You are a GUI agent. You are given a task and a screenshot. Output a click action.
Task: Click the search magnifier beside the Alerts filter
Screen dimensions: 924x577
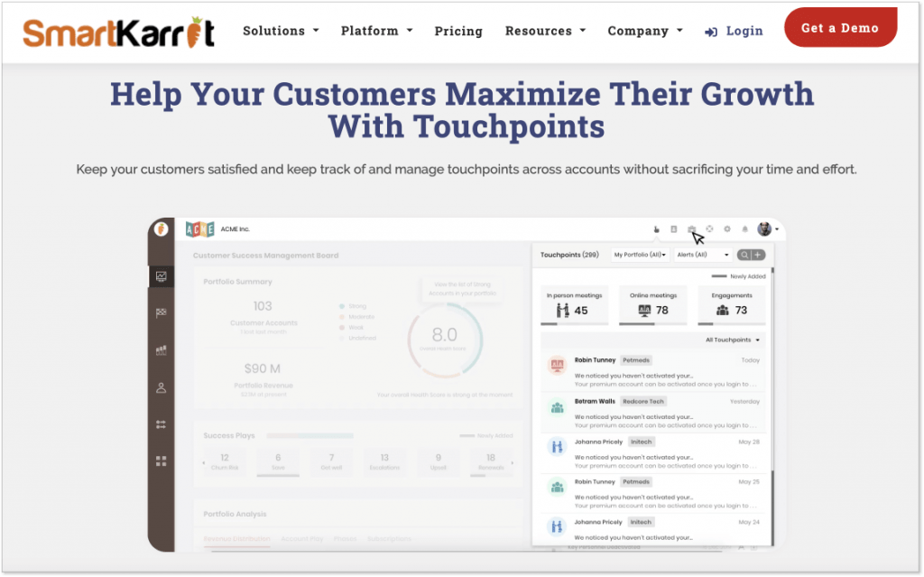744,255
